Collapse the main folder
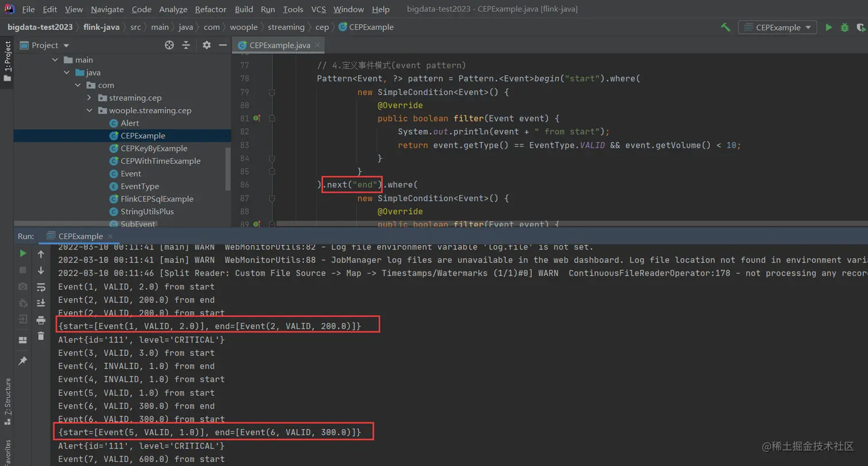Image resolution: width=868 pixels, height=466 pixels. tap(55, 60)
